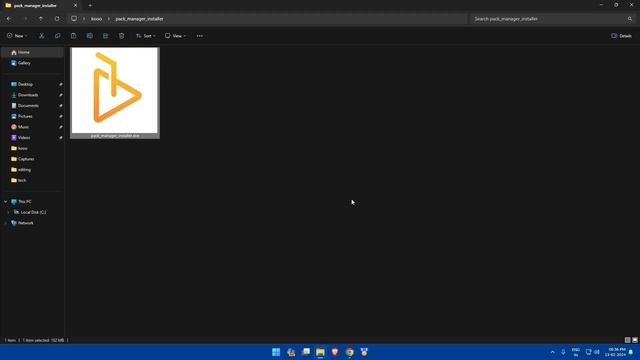Viewport: 640px width, 360px height.
Task: Click the PC monitor icon in address bar
Action: coord(74,19)
